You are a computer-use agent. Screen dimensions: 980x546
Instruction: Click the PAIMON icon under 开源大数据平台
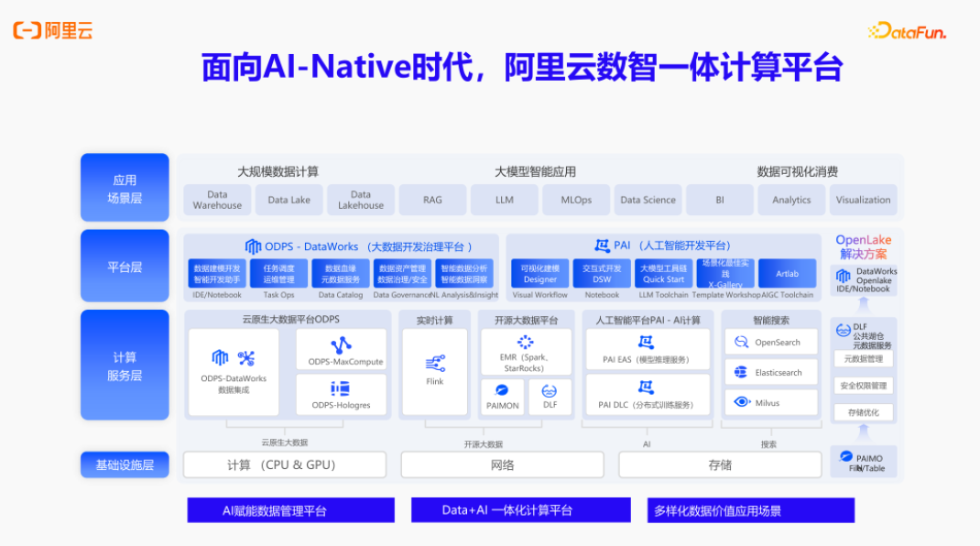(501, 390)
